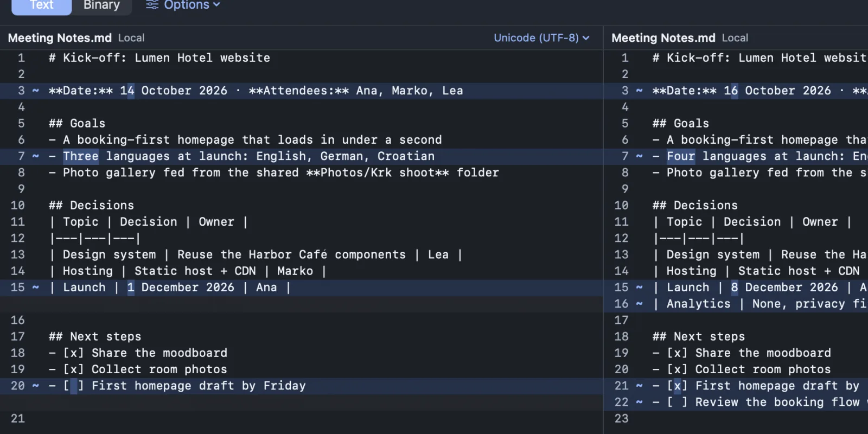Click the left line "Photo gallery fed from the shared"
This screenshot has height=434, width=868.
pyautogui.click(x=274, y=173)
